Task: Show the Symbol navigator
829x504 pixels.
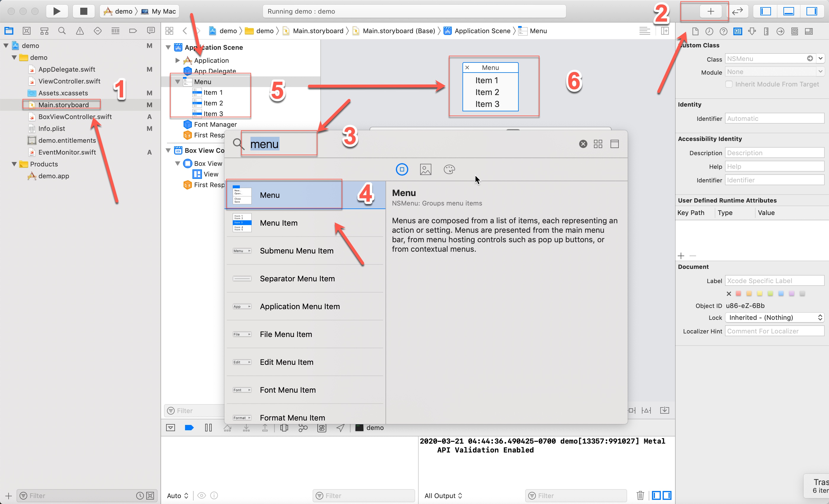Action: coord(44,31)
